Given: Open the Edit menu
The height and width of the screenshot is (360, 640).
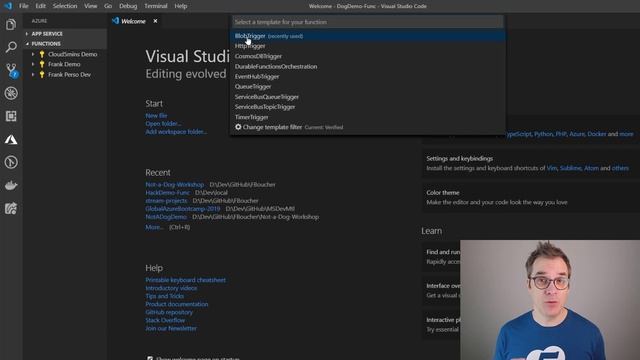Looking at the screenshot, I should tap(40, 6).
